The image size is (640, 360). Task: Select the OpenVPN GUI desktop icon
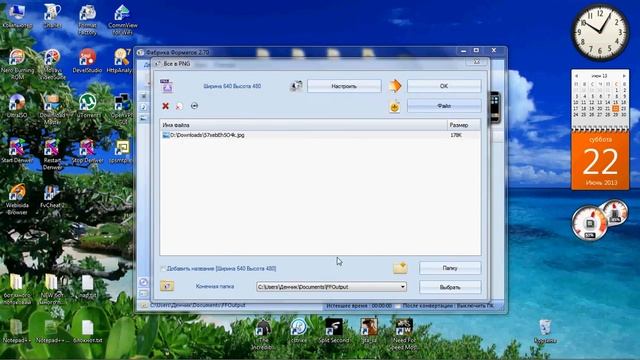click(122, 109)
